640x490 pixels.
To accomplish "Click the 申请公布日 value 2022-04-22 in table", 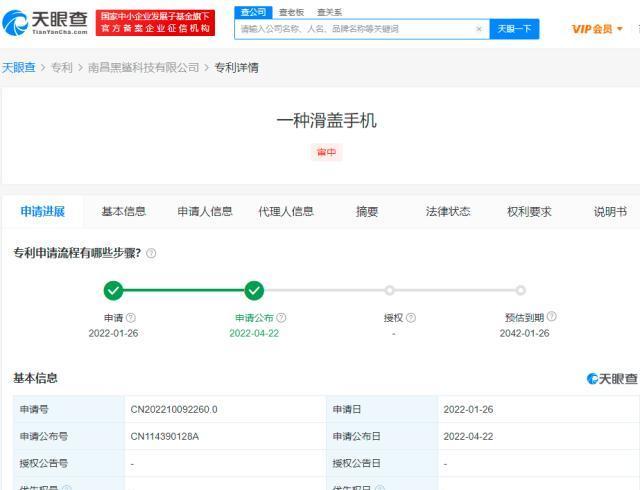I will pos(468,437).
